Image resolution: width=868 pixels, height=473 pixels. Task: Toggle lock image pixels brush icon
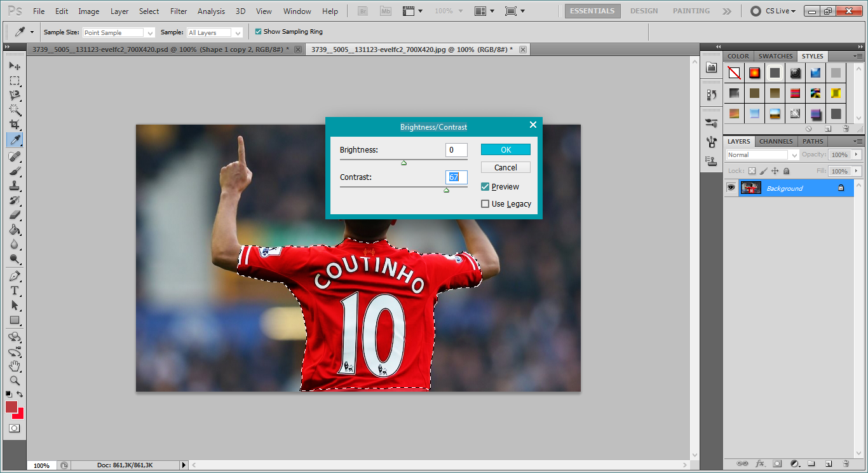point(764,171)
